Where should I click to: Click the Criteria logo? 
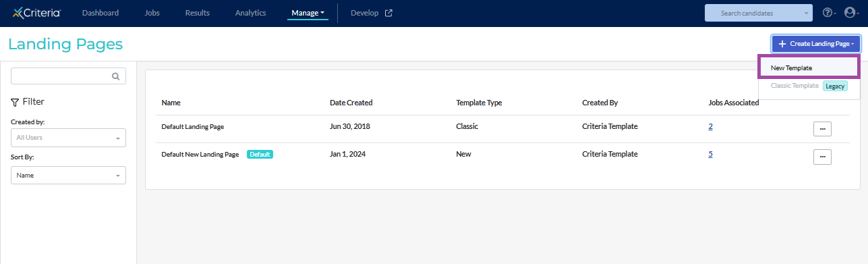pos(36,13)
